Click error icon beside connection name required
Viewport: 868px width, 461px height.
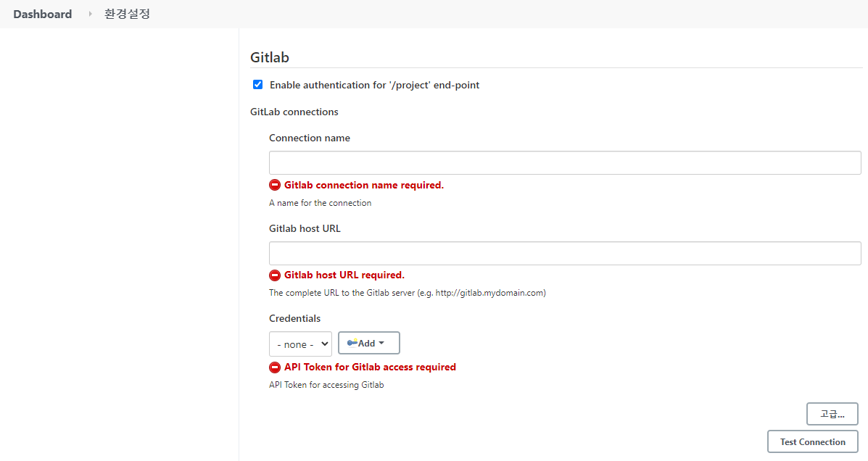(x=275, y=185)
